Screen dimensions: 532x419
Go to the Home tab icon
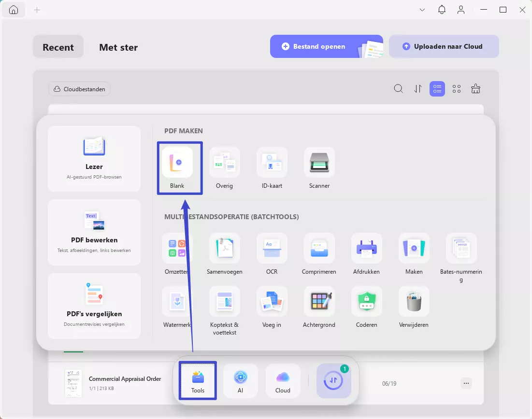tap(14, 10)
